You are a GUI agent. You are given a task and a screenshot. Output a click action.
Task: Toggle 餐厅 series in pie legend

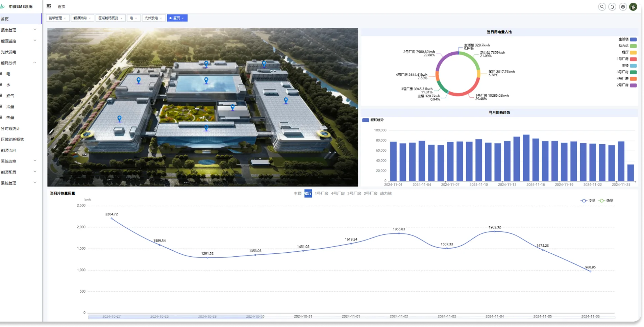629,52
